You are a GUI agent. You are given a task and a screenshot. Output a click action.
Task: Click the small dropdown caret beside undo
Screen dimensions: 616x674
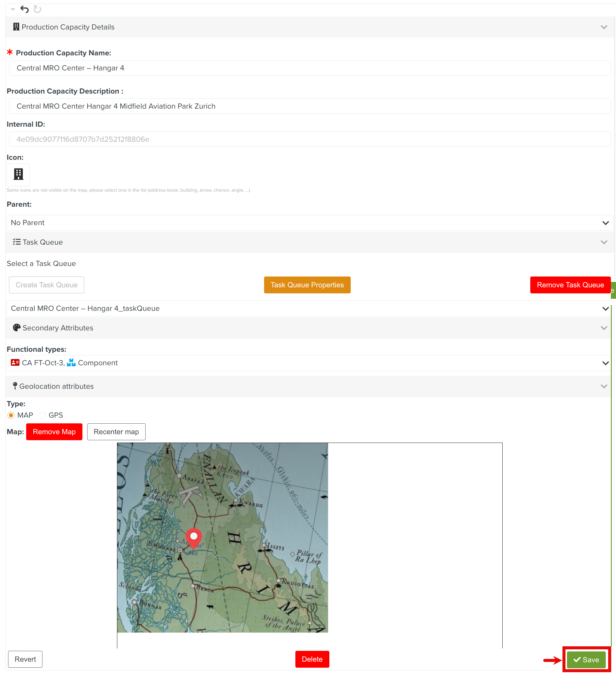(x=13, y=9)
